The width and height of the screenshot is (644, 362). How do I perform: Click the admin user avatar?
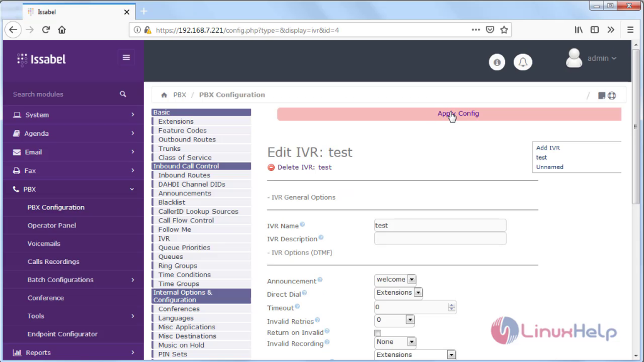click(574, 58)
